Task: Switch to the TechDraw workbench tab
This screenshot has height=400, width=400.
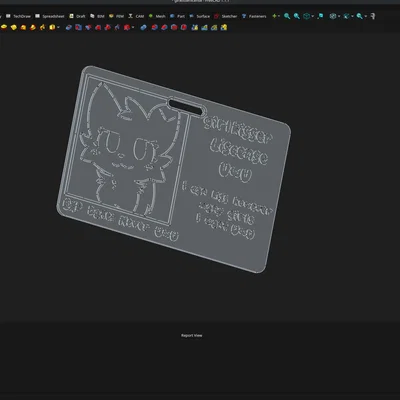Action: [19, 16]
